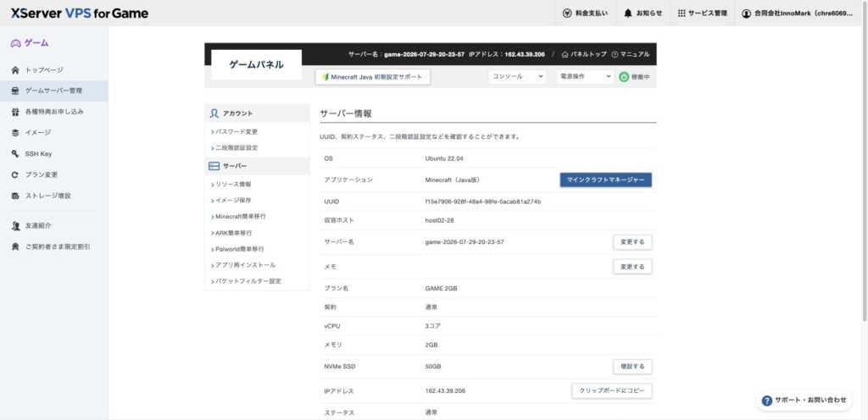Open the サービス管理 menu

tap(703, 14)
